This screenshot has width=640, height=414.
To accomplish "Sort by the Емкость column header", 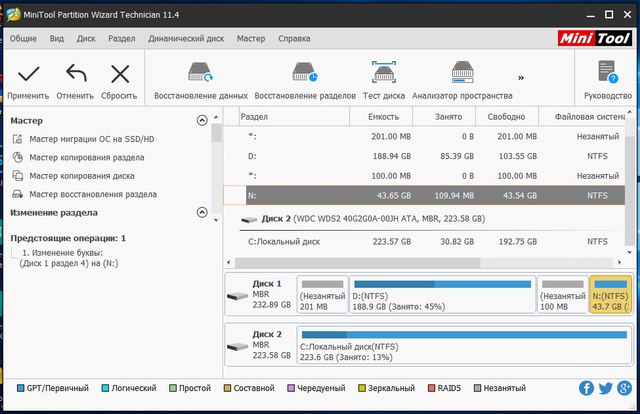I will coord(381,117).
